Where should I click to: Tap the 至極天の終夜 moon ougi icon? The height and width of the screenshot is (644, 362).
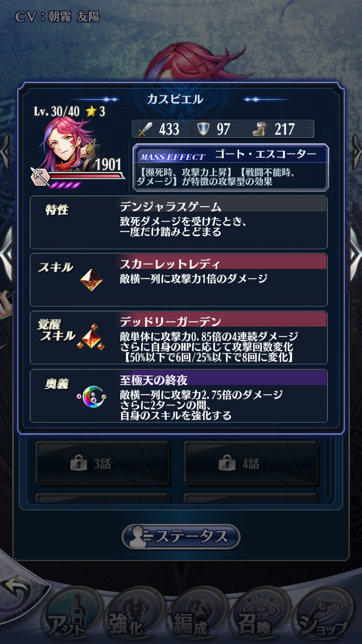(x=91, y=397)
